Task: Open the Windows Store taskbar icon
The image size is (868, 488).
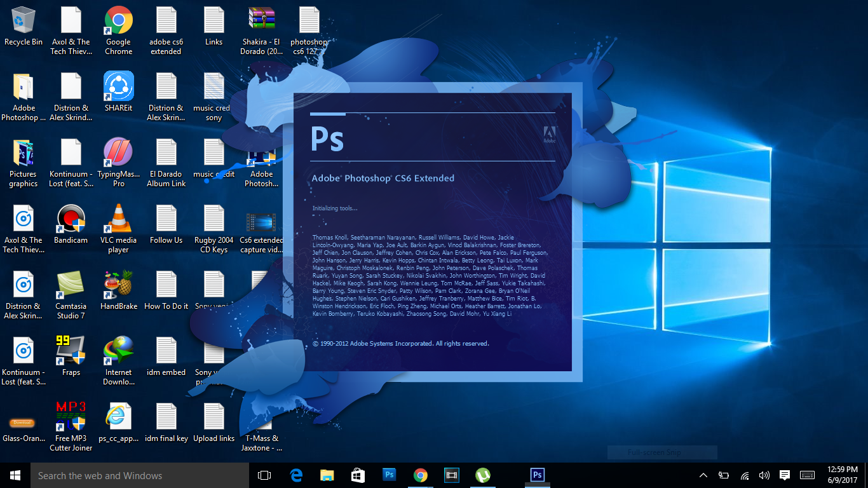Action: pyautogui.click(x=358, y=475)
